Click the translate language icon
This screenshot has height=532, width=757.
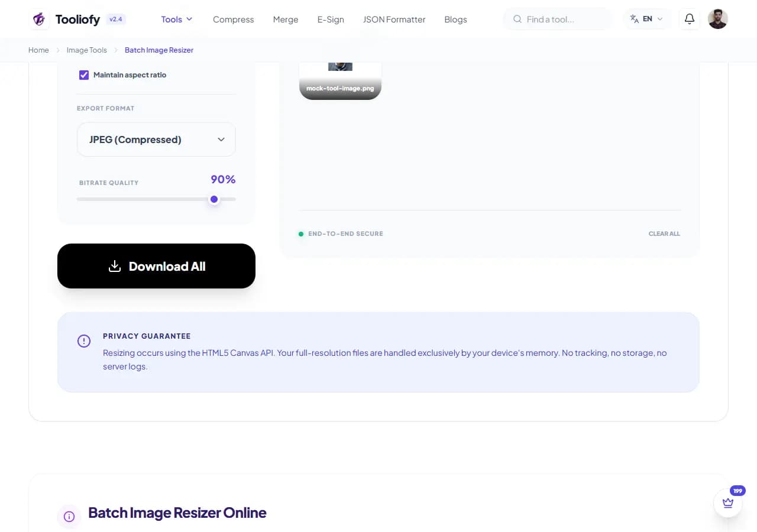[x=635, y=19]
